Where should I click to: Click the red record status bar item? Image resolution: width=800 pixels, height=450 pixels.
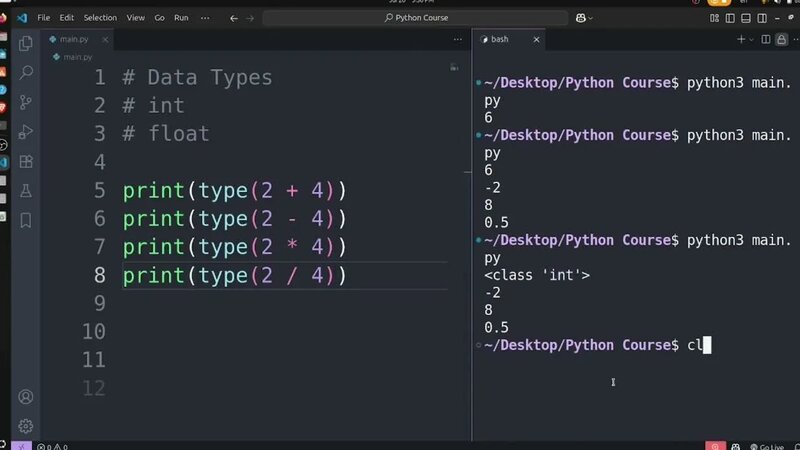coord(715,446)
